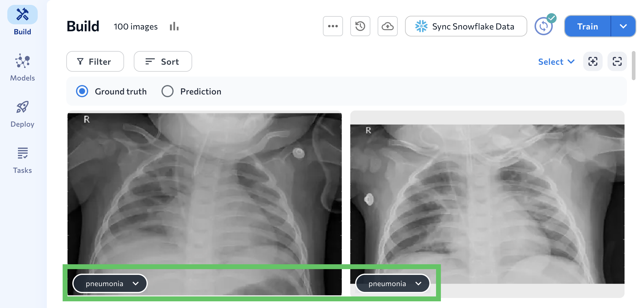This screenshot has width=644, height=308.
Task: Open Train options with the chevron
Action: tap(623, 26)
